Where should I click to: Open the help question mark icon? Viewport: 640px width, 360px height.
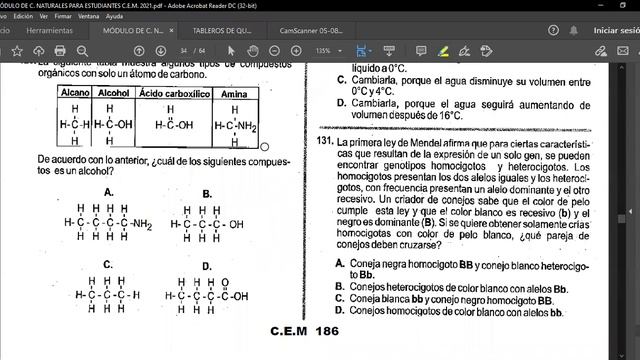pos(553,30)
